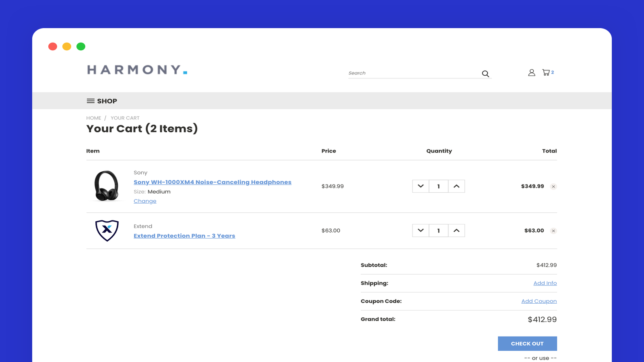Click the Extend shield logo thumbnail
Viewport: 644px width, 362px height.
click(x=107, y=230)
